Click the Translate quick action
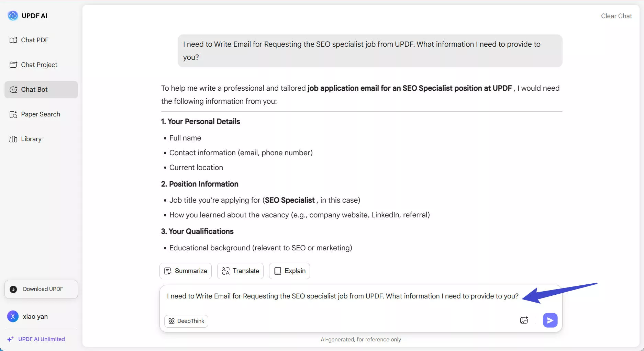 tap(240, 271)
